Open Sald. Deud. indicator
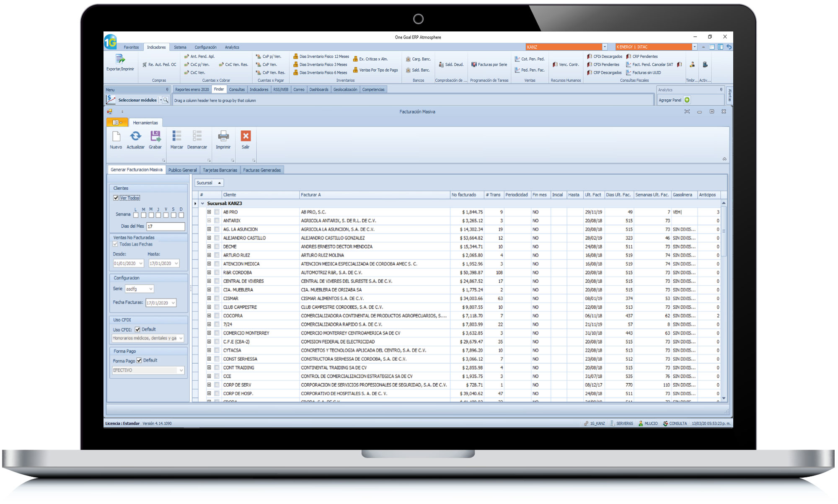This screenshot has height=504, width=838. click(451, 65)
